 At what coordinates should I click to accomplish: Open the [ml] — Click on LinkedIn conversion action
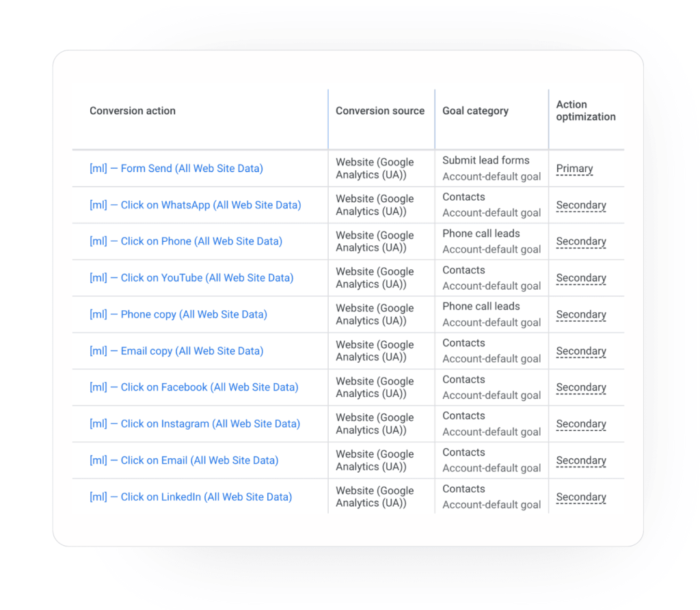coord(189,497)
